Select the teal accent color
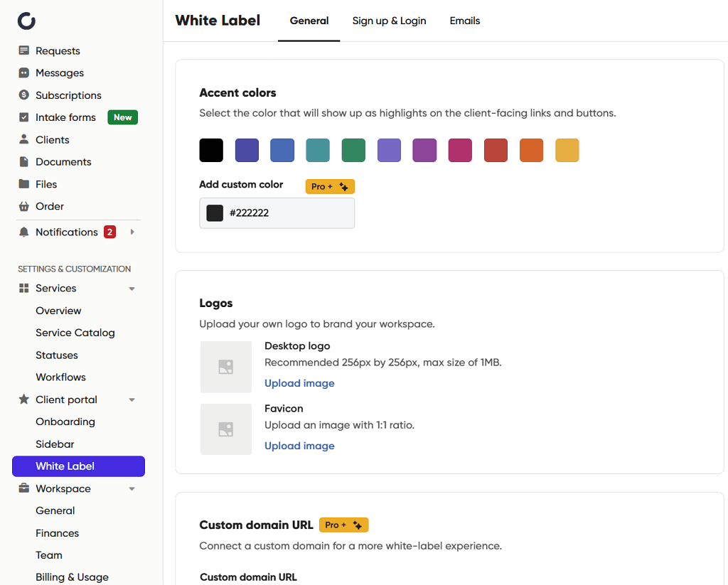The width and height of the screenshot is (728, 585). click(x=318, y=150)
